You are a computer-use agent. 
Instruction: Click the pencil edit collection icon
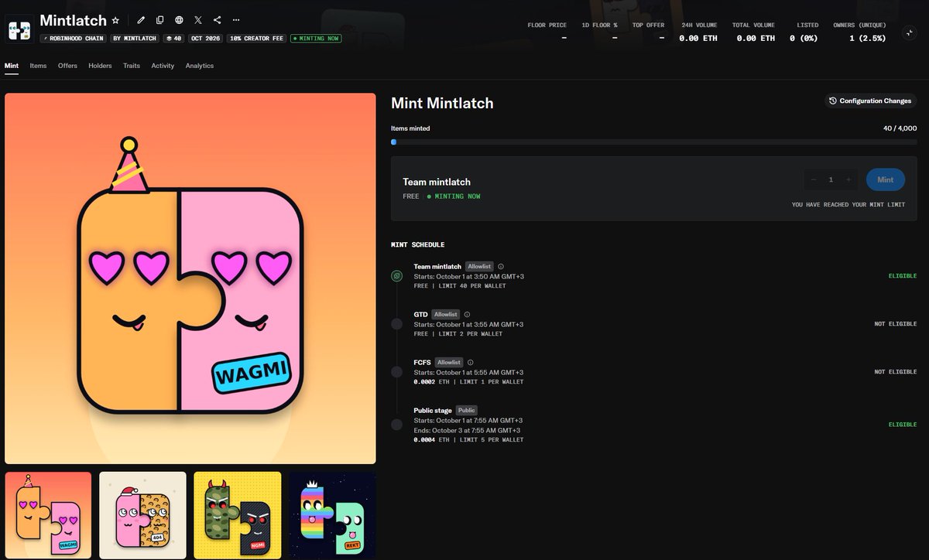click(141, 20)
